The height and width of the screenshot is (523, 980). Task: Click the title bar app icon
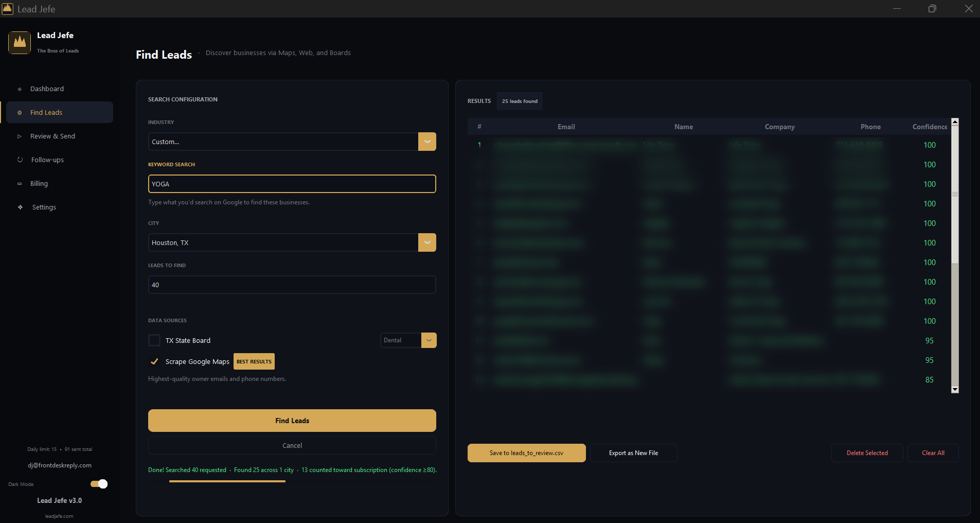pos(7,9)
